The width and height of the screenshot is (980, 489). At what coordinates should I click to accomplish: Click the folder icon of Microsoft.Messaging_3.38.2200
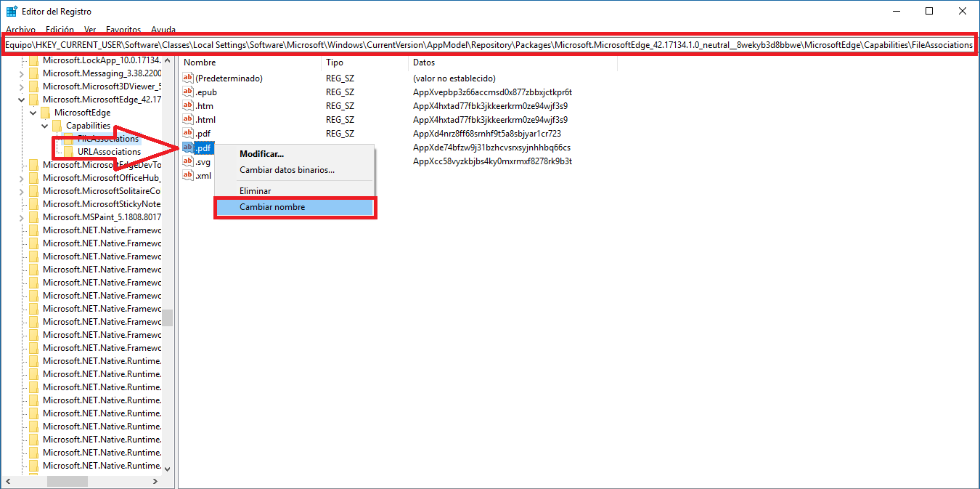[x=34, y=73]
